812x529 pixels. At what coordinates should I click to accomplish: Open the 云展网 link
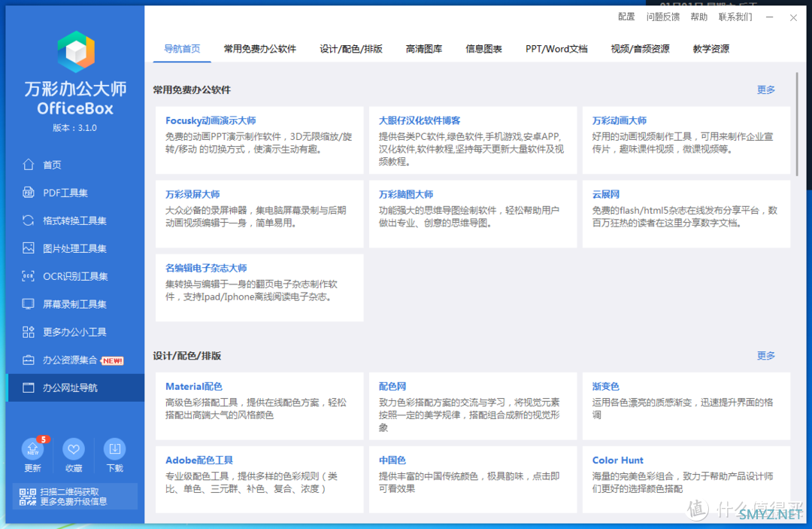[606, 194]
